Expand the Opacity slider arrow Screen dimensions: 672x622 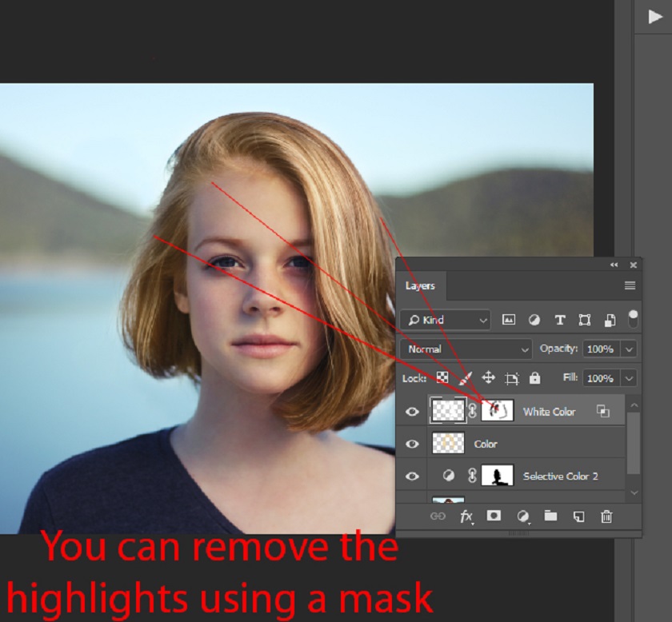click(x=629, y=349)
